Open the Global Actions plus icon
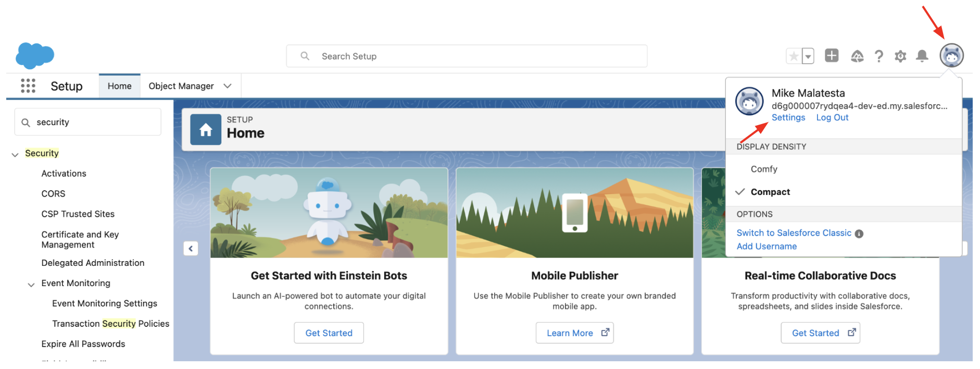This screenshot has width=980, height=369. click(832, 55)
